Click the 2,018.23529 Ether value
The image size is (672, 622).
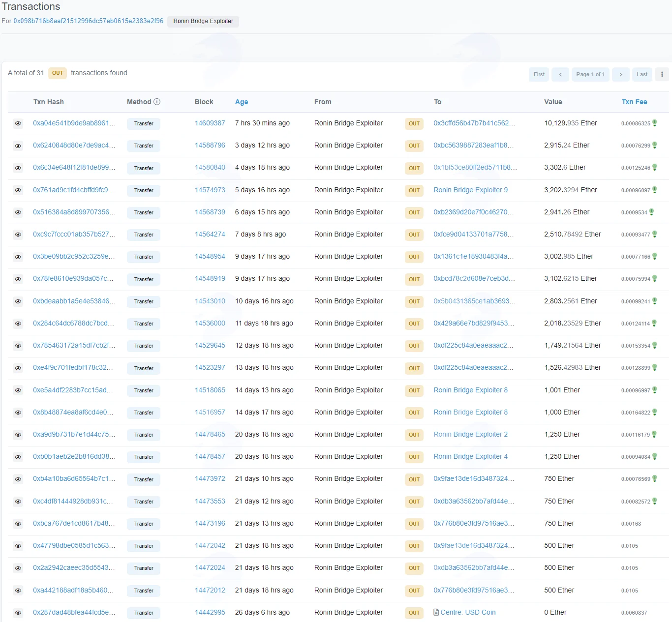click(x=573, y=323)
